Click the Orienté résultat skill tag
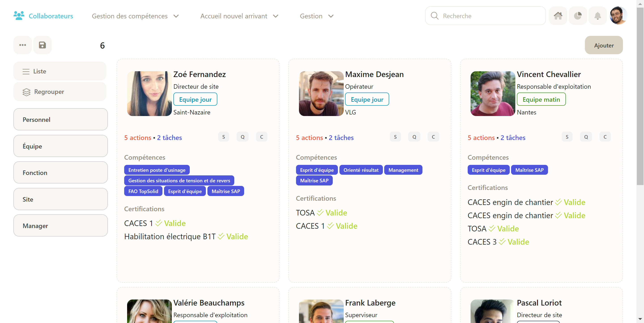 click(361, 170)
